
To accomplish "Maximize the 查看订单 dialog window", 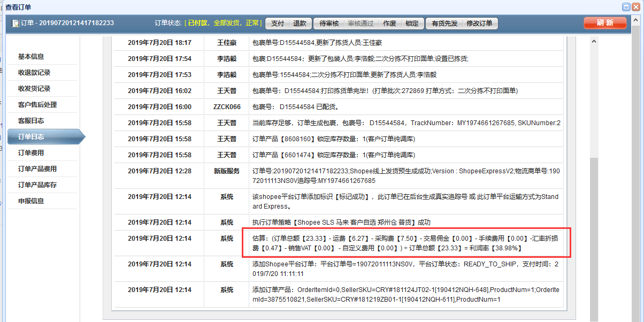I will (626, 7).
